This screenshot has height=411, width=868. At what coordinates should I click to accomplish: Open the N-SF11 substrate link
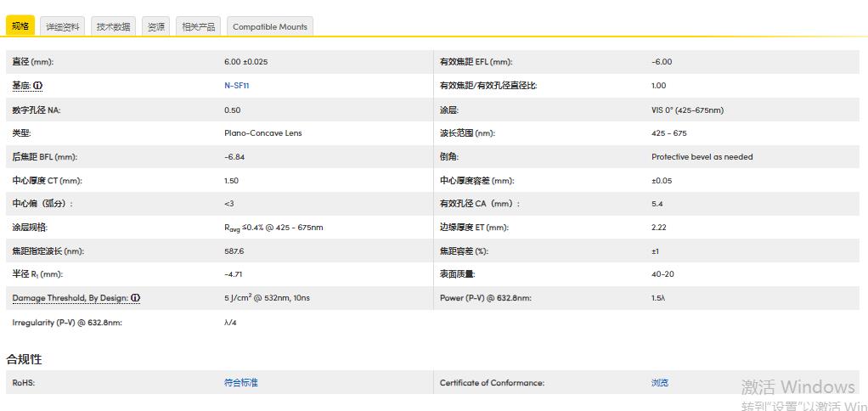coord(236,86)
